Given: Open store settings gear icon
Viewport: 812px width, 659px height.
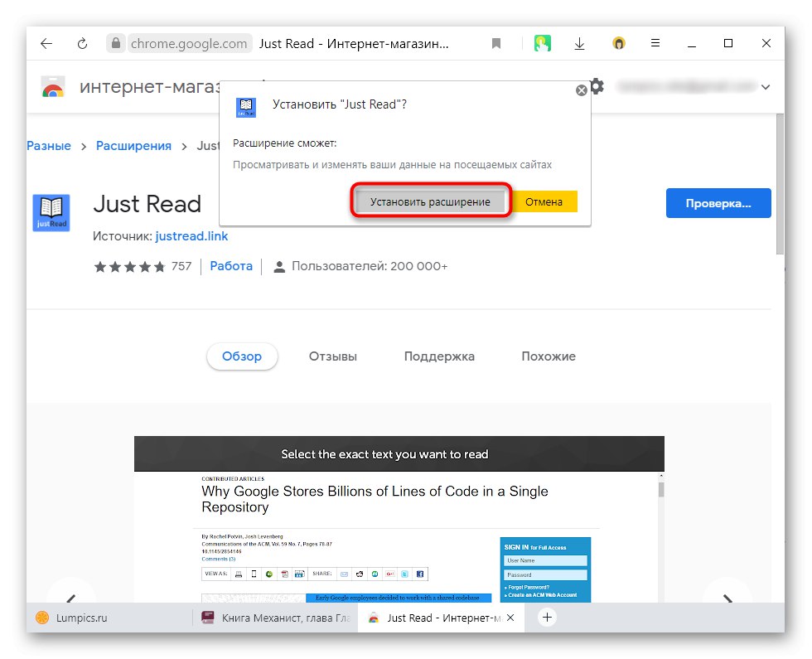Looking at the screenshot, I should 597,85.
